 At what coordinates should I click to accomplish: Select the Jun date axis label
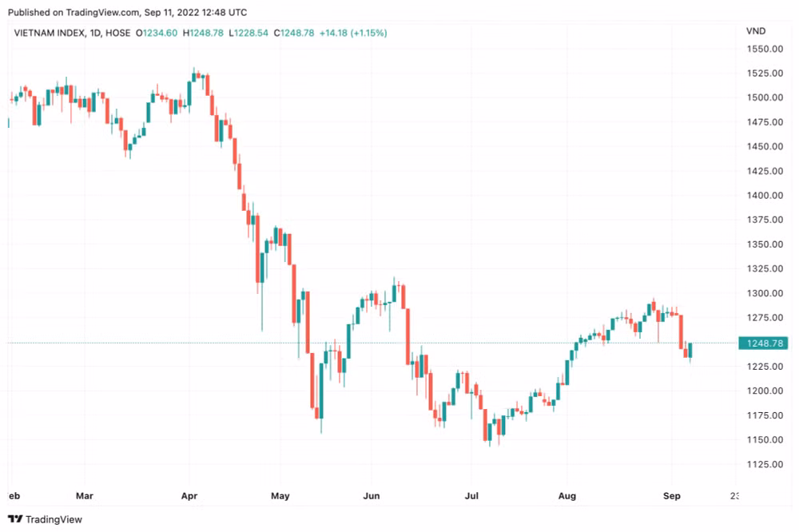(x=372, y=496)
